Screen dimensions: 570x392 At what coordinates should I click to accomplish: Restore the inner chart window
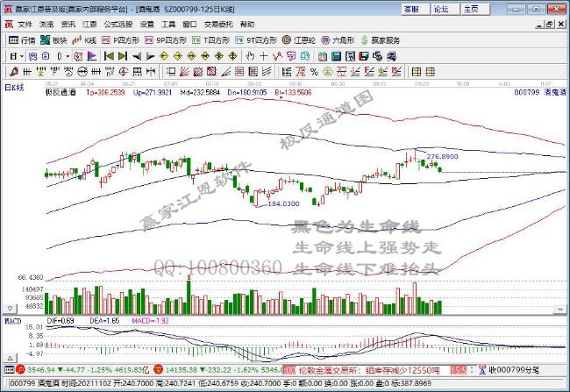[549, 25]
